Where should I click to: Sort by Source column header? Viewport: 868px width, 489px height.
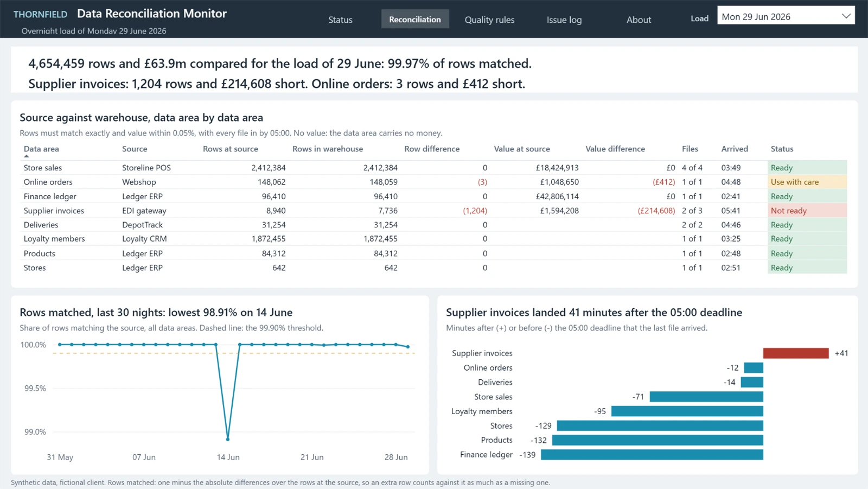pyautogui.click(x=135, y=149)
